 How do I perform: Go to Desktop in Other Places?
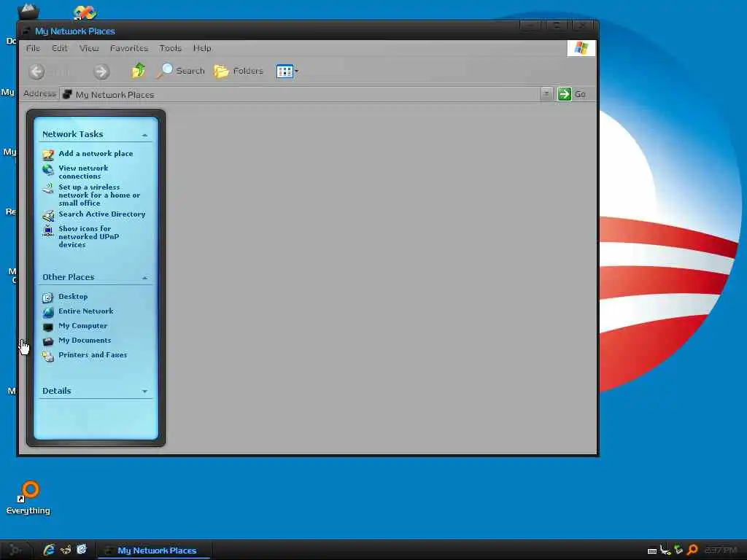point(73,296)
